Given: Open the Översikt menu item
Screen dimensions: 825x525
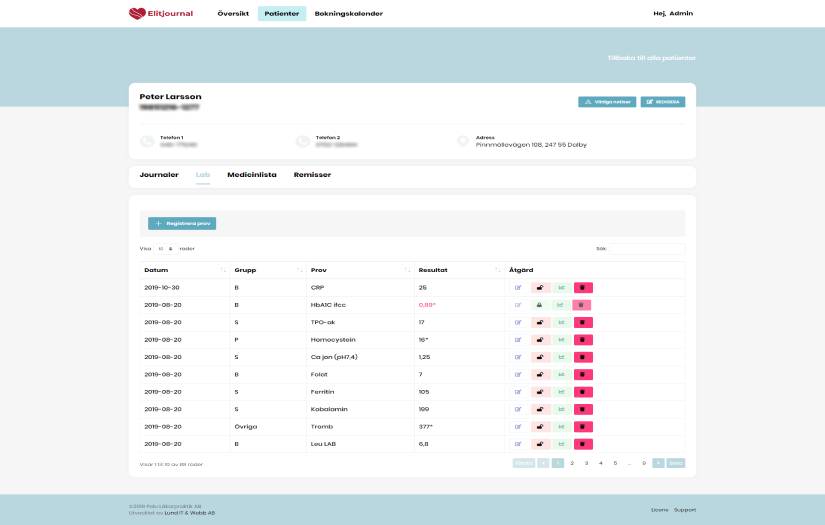Looking at the screenshot, I should click(x=233, y=14).
